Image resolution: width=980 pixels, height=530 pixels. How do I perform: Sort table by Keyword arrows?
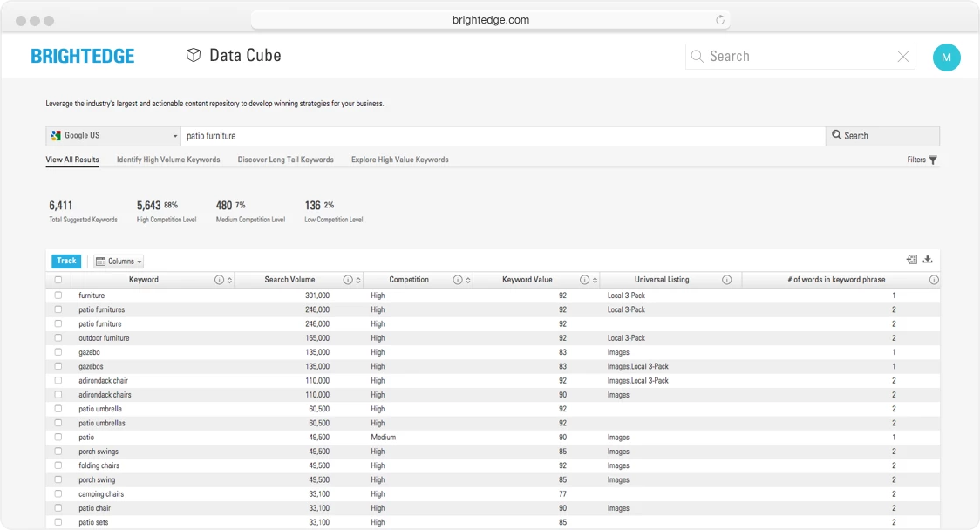click(230, 280)
